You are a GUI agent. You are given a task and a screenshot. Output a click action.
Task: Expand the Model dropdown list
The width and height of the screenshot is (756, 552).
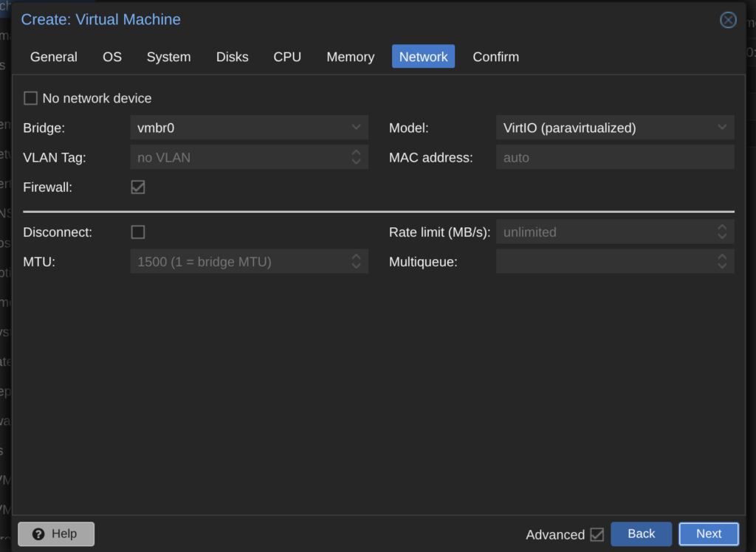pyautogui.click(x=722, y=128)
